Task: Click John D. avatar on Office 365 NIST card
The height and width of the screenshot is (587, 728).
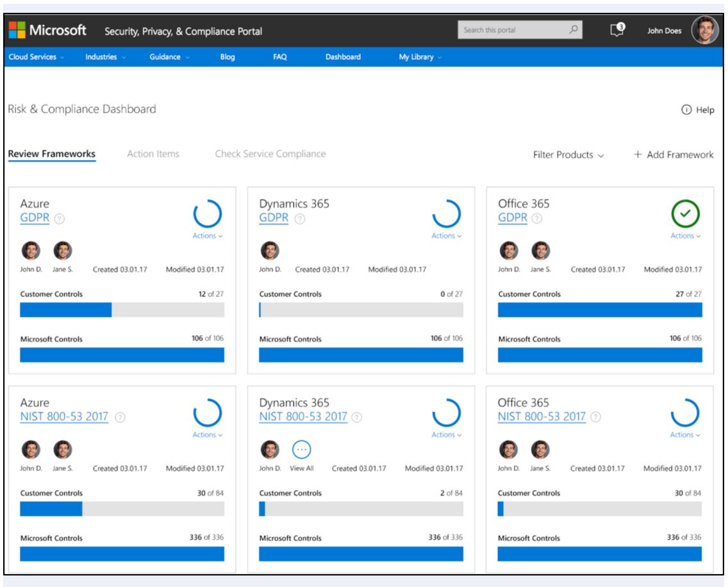Action: 508,449
